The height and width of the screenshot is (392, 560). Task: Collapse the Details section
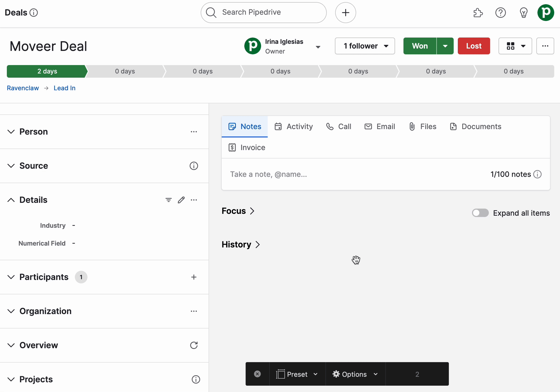[x=11, y=200]
